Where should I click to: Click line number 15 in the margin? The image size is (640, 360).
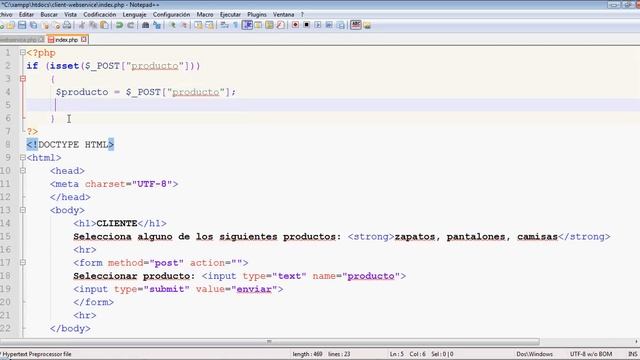point(5,236)
